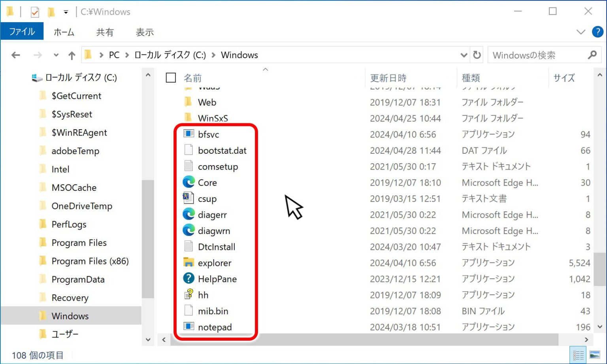Switch to the 表示 ribbon tab
Screen dimensions: 607x364
tap(145, 32)
